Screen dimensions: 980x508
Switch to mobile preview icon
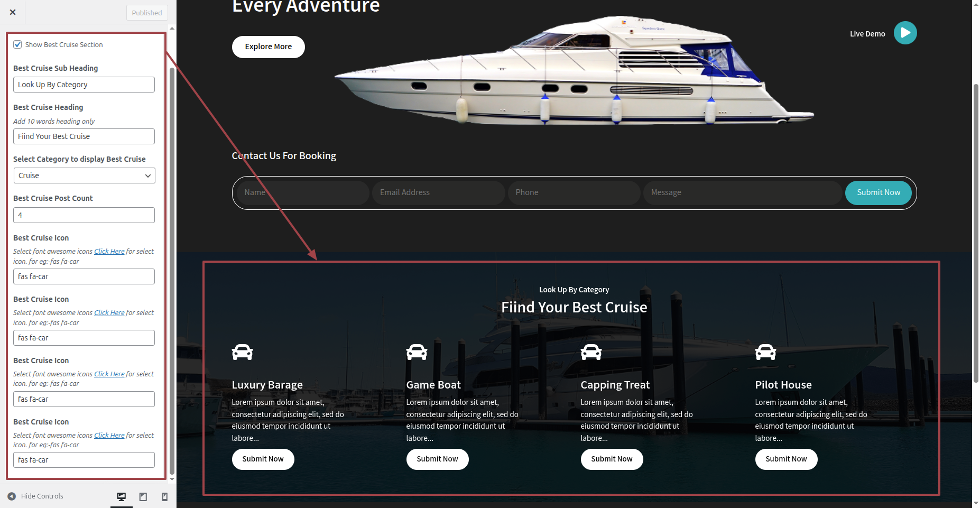click(165, 496)
